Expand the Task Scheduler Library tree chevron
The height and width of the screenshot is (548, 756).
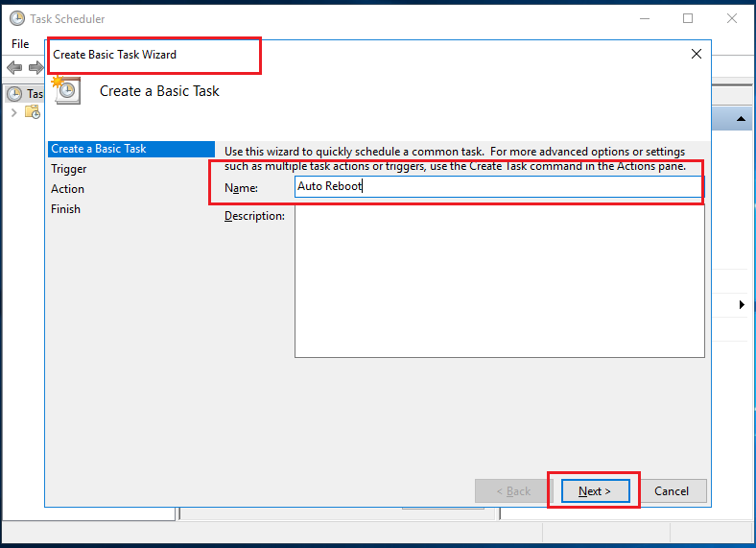tap(14, 113)
